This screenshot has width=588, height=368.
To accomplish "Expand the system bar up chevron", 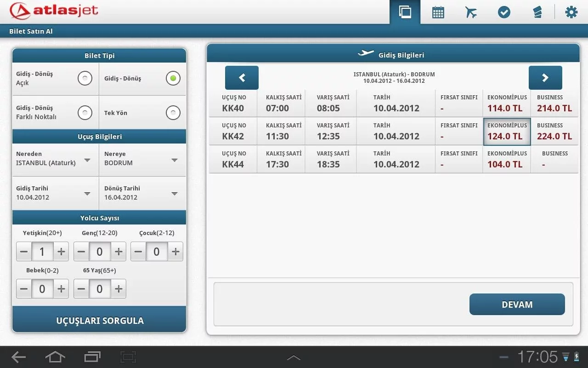I will tap(294, 357).
